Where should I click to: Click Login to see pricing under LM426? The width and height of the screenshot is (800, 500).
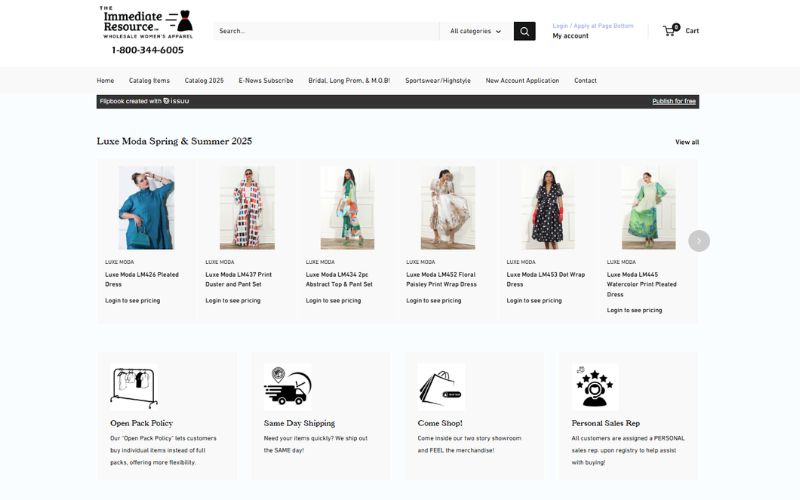tap(133, 301)
